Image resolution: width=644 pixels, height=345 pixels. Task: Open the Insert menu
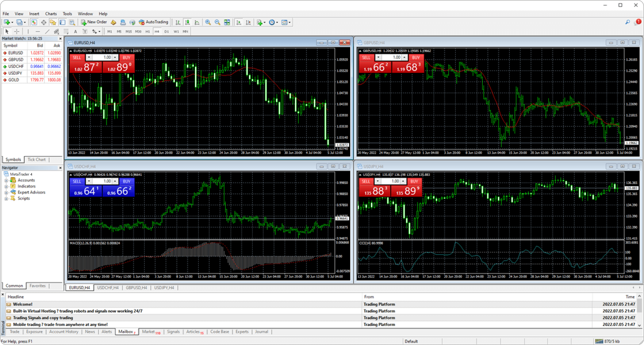click(x=34, y=14)
